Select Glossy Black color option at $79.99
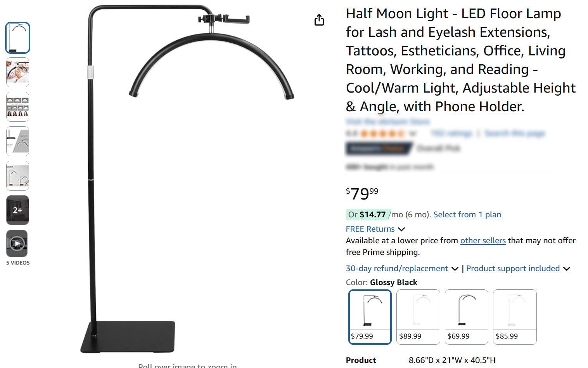588x368 pixels. 370,317
